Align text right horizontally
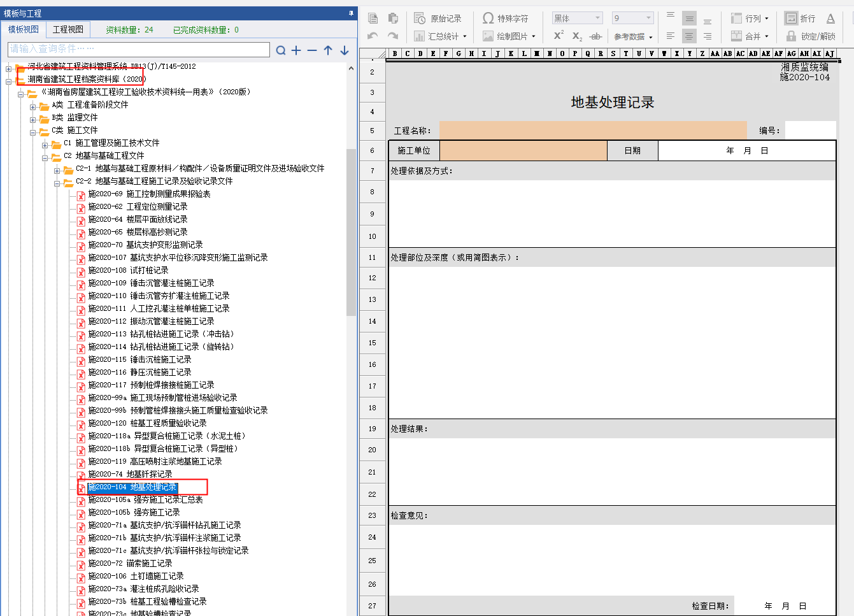 pyautogui.click(x=708, y=36)
